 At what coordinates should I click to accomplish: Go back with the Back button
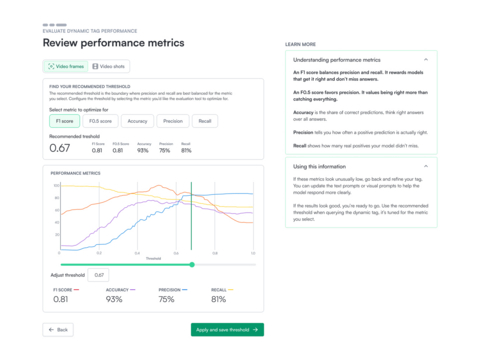click(58, 330)
